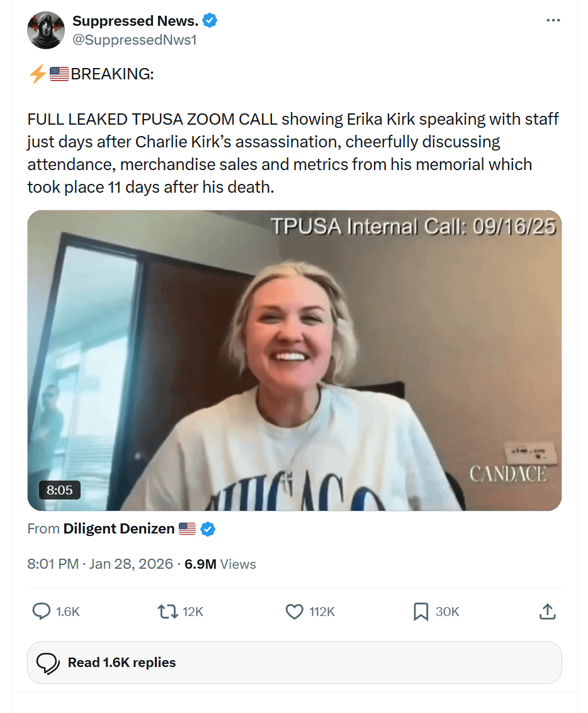The height and width of the screenshot is (713, 588).
Task: Open the Suppressed News display name
Action: coord(135,21)
